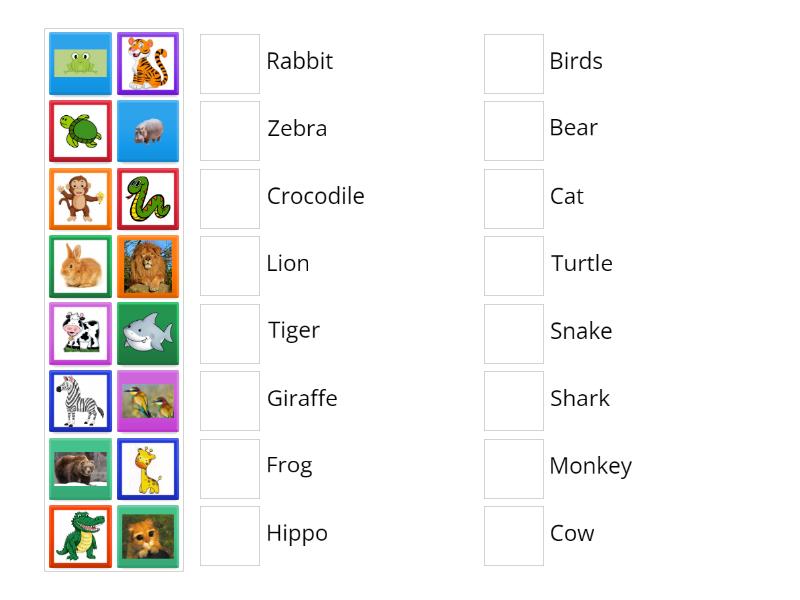Click the kitten thumbnail in the bottom row

tap(148, 536)
